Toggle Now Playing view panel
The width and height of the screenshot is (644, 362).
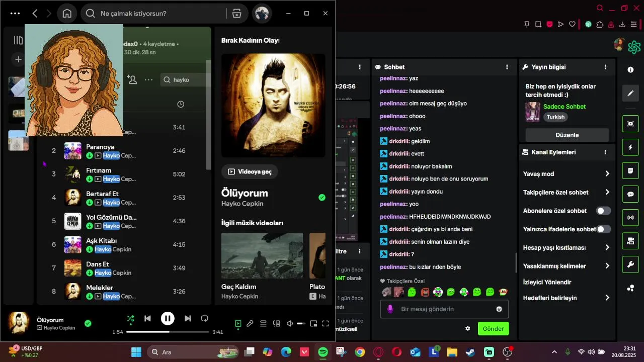click(238, 324)
